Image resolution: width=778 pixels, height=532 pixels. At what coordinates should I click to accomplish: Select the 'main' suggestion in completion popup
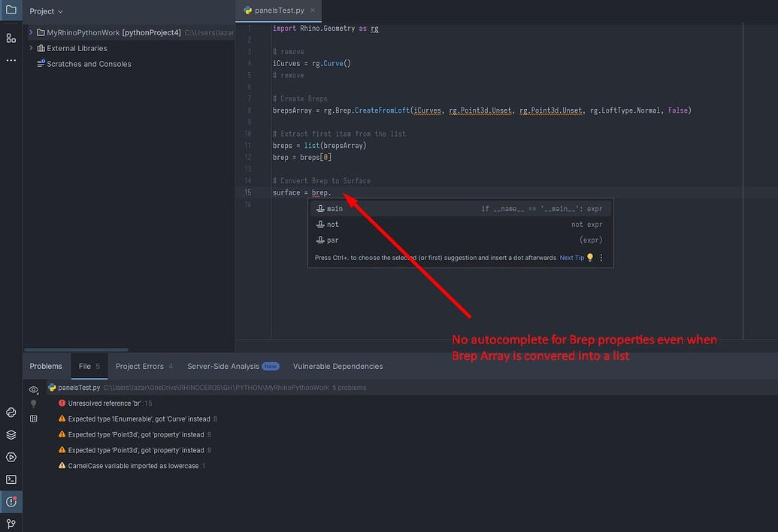tap(335, 208)
